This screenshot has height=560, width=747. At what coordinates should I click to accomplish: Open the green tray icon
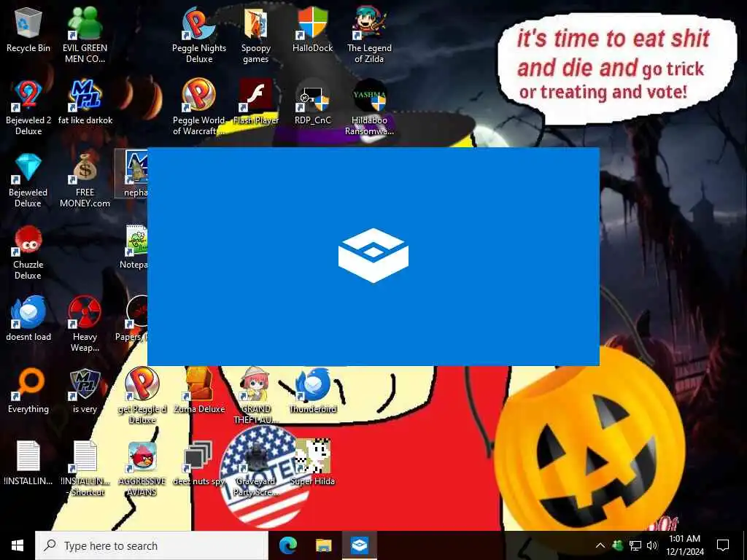click(x=618, y=545)
